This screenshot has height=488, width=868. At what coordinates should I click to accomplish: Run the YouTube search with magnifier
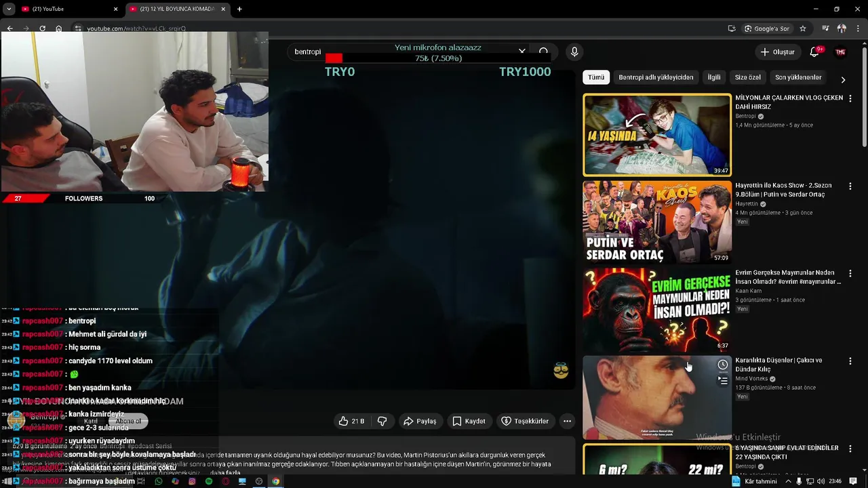pos(543,52)
